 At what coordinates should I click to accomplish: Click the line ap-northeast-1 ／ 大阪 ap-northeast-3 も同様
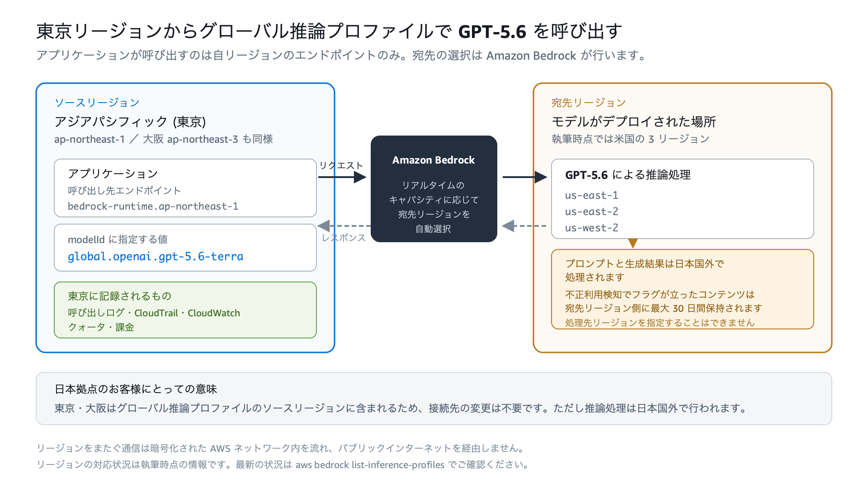[164, 139]
